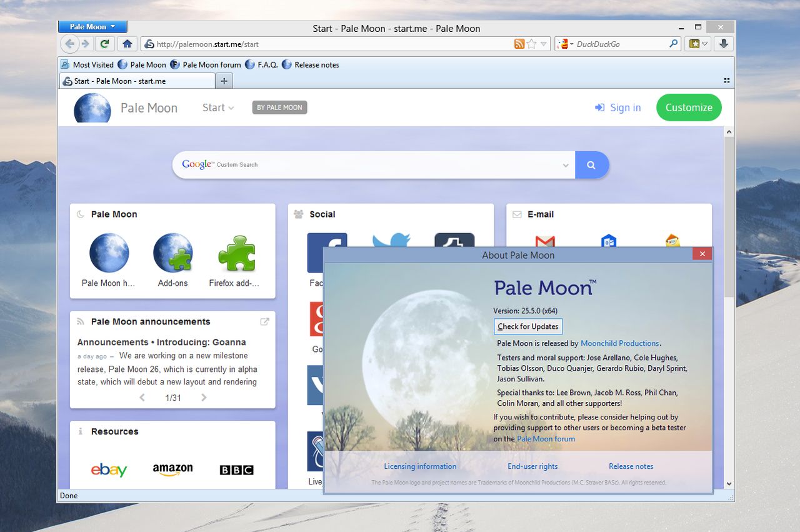Viewport: 800px width, 532px height.
Task: Sign in to start.me
Action: (618, 108)
